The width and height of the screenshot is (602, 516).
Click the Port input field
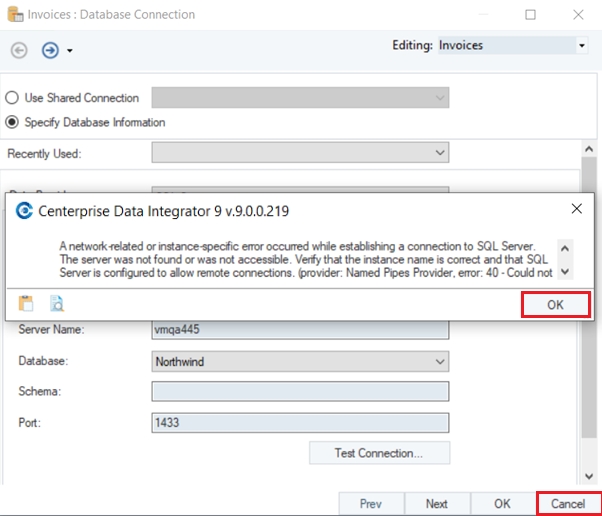point(300,423)
